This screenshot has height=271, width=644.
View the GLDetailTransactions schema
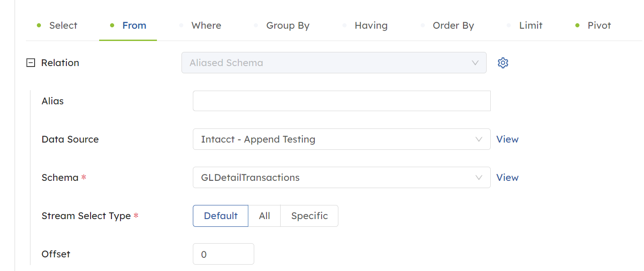[x=507, y=177]
